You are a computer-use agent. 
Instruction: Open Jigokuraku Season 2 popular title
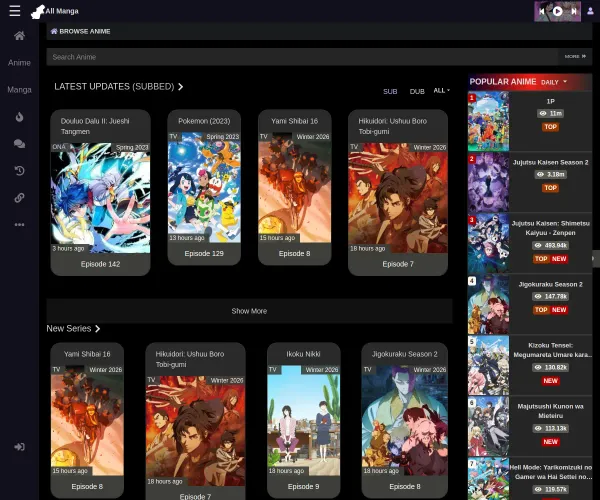[x=551, y=284]
